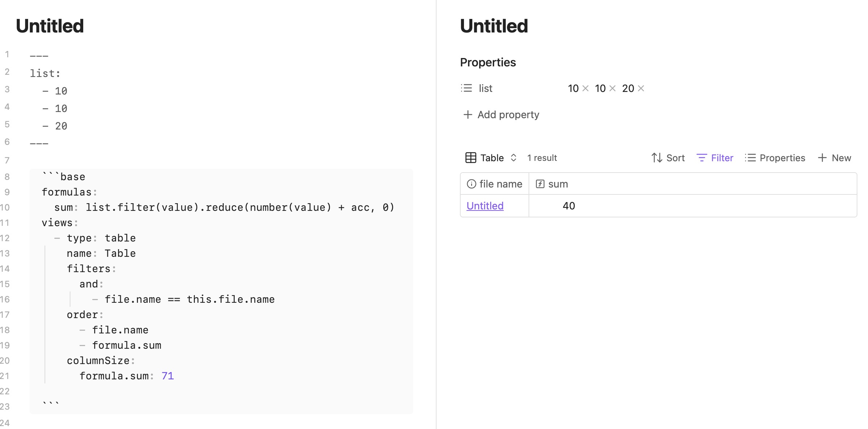Click the Untitled title in the editor pane
This screenshot has width=868, height=429.
click(50, 26)
